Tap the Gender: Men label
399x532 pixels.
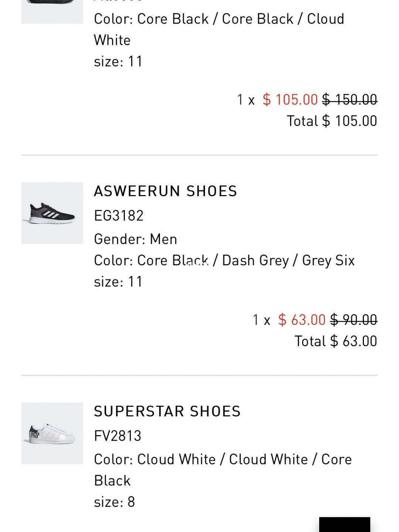pyautogui.click(x=136, y=239)
